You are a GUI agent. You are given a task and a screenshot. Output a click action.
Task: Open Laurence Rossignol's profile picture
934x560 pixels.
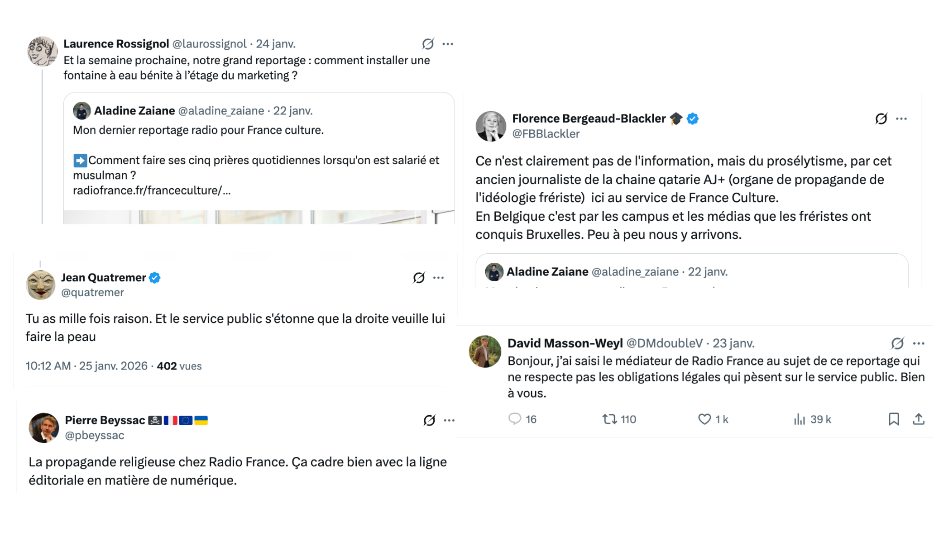pos(42,52)
